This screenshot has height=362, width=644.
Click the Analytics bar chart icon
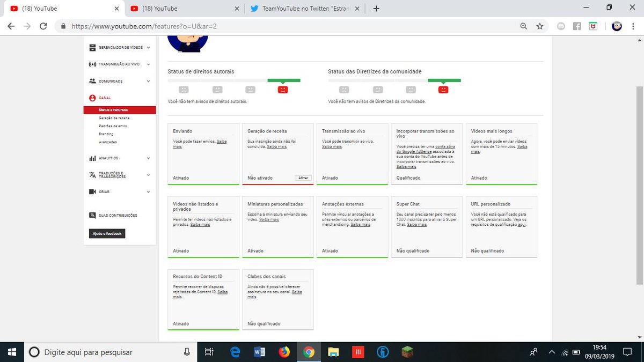(92, 158)
